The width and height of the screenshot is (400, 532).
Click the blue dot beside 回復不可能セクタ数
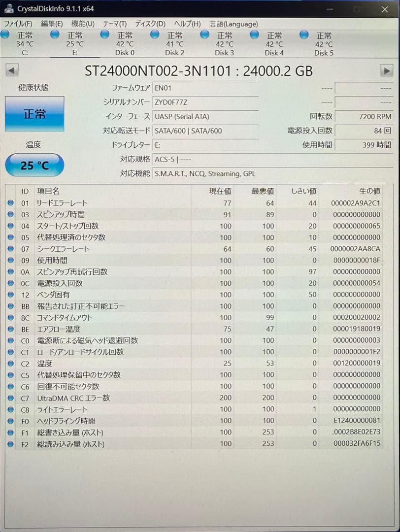point(11,387)
